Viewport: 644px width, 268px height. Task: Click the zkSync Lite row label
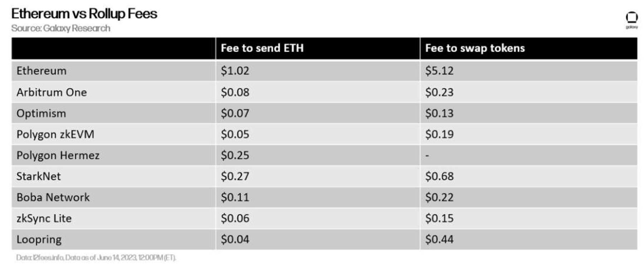pyautogui.click(x=44, y=218)
